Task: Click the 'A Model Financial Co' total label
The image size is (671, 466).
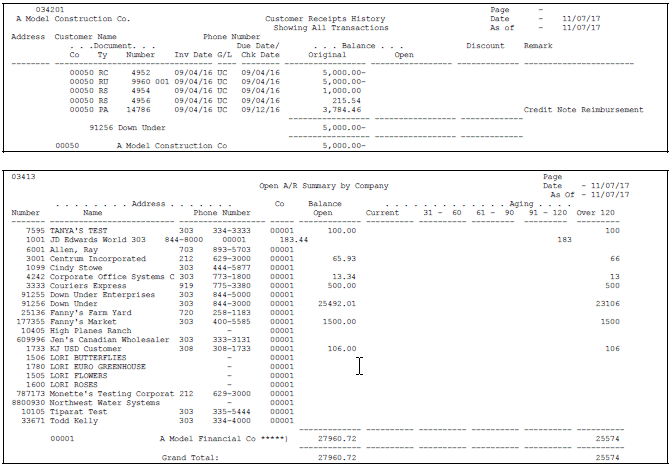Action: pos(208,439)
